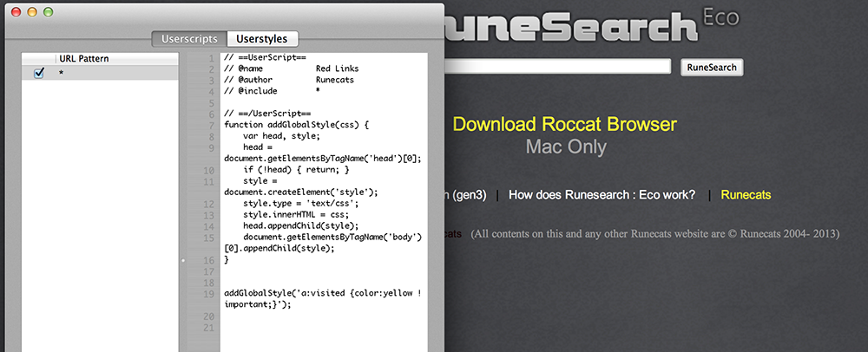Click the 'Mac Only' text on the webpage
This screenshot has width=868, height=352.
(566, 147)
